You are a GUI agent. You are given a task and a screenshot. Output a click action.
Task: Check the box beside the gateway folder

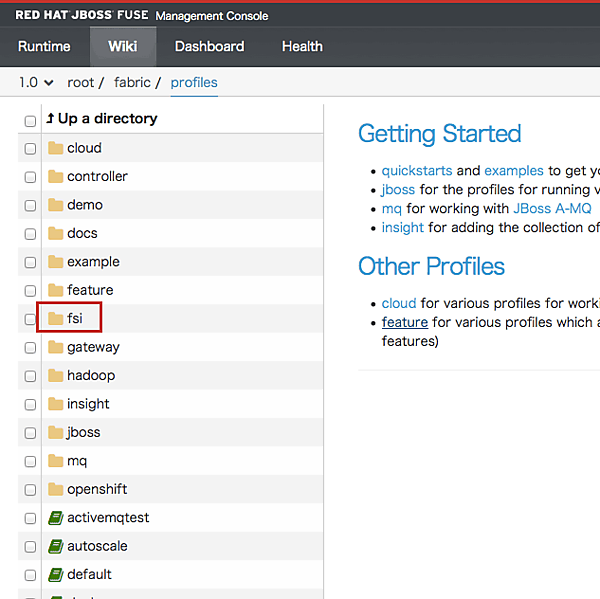click(30, 349)
